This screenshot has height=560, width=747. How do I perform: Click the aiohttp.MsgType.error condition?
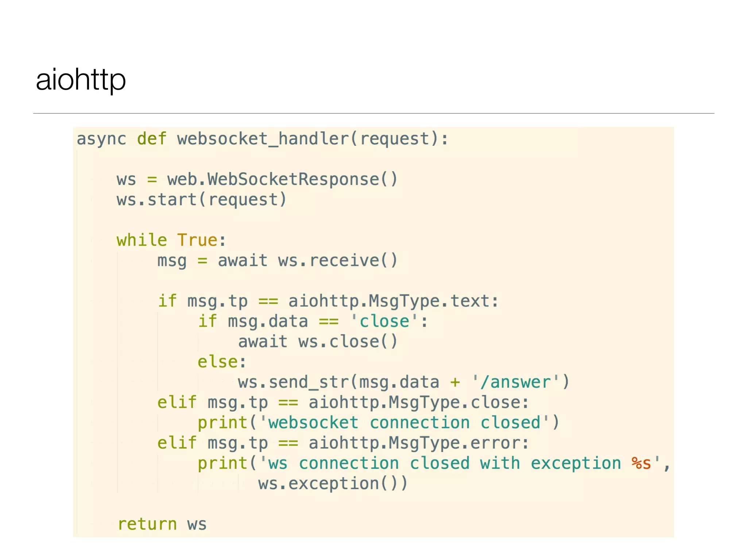pyautogui.click(x=418, y=443)
